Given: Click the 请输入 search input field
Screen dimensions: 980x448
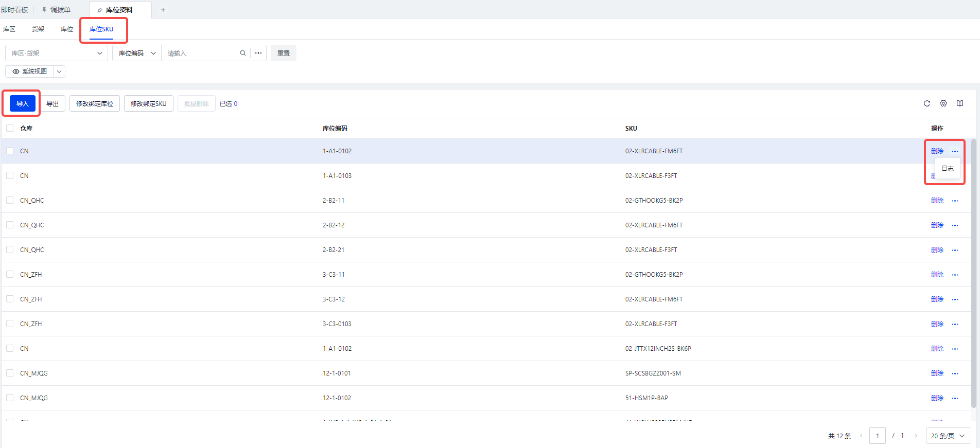Looking at the screenshot, I should point(201,53).
